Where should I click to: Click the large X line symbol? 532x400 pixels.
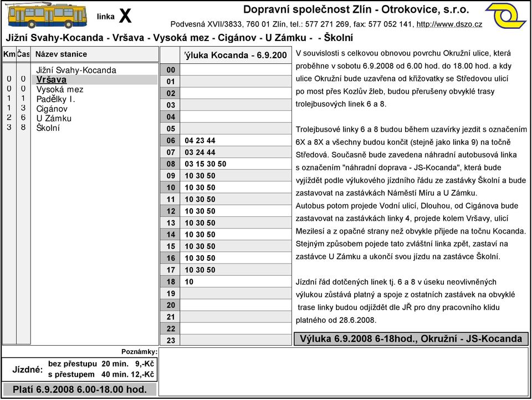point(125,16)
